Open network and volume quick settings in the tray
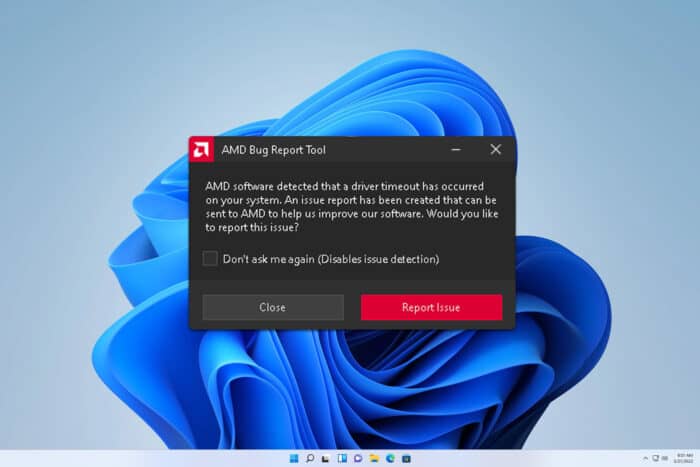This screenshot has width=700, height=467. [x=660, y=459]
